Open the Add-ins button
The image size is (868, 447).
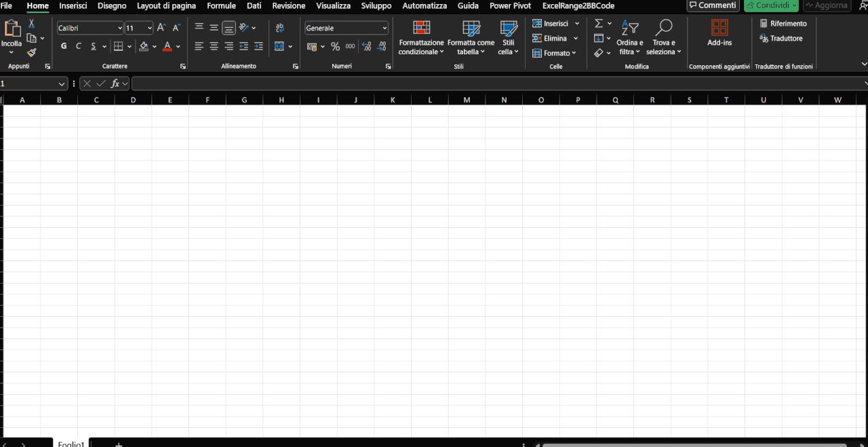719,33
